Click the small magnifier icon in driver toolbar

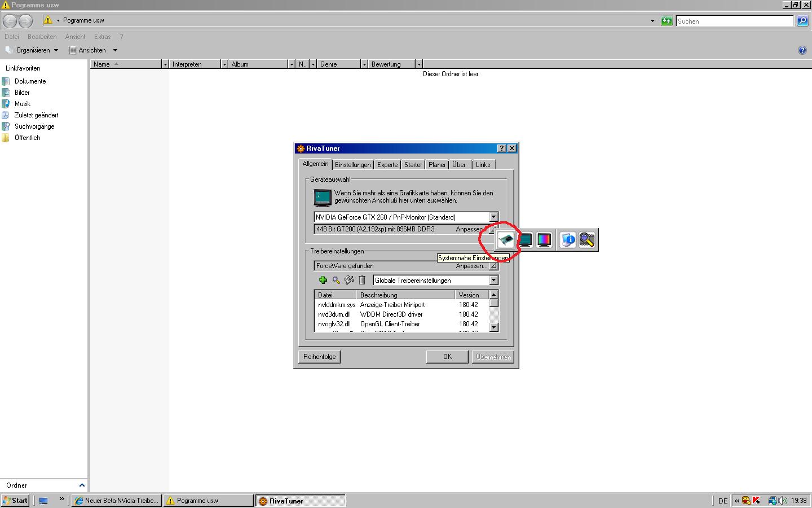click(x=336, y=280)
